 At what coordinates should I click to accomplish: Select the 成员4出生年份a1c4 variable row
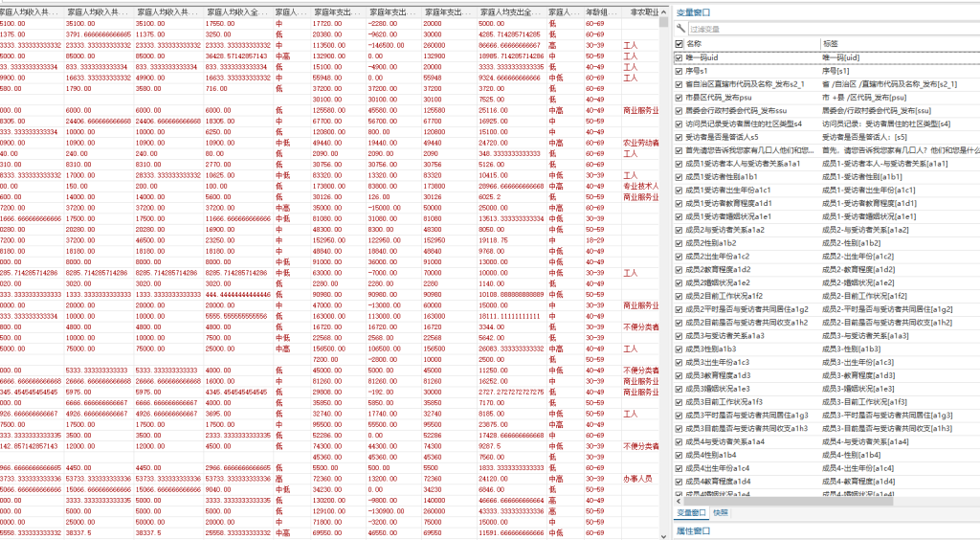pyautogui.click(x=828, y=468)
